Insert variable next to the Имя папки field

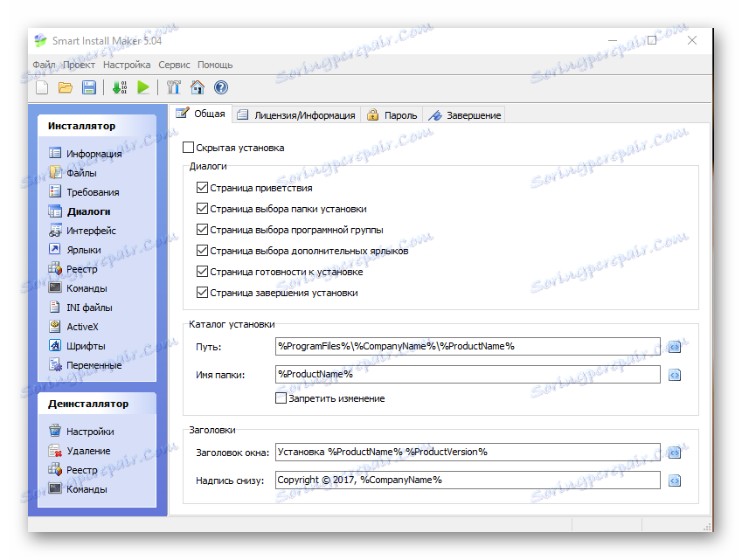(675, 375)
